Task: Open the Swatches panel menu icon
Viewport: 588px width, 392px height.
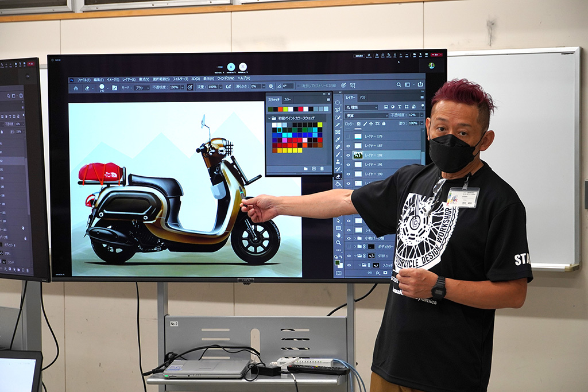Action: click(328, 100)
